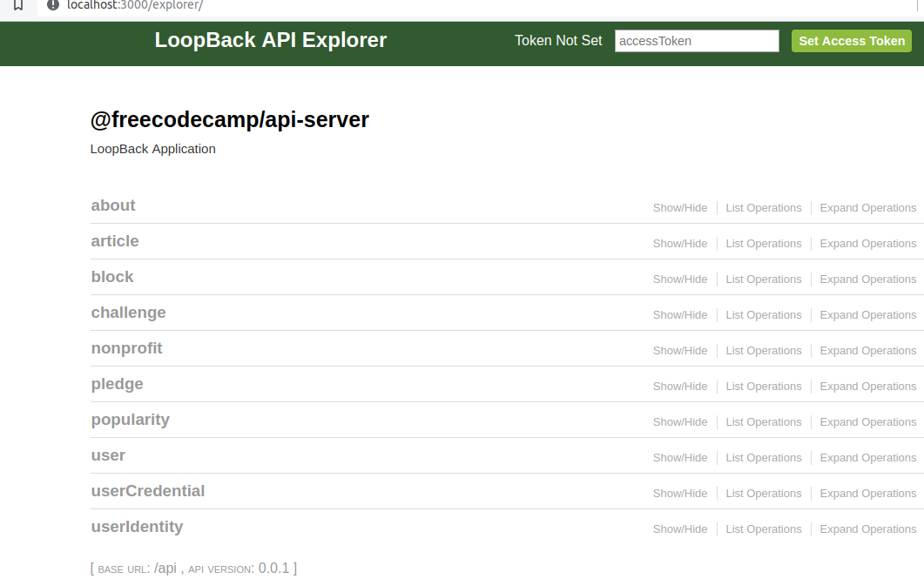This screenshot has height=579, width=924.
Task: Expand Operations for the article resource
Action: (x=867, y=243)
